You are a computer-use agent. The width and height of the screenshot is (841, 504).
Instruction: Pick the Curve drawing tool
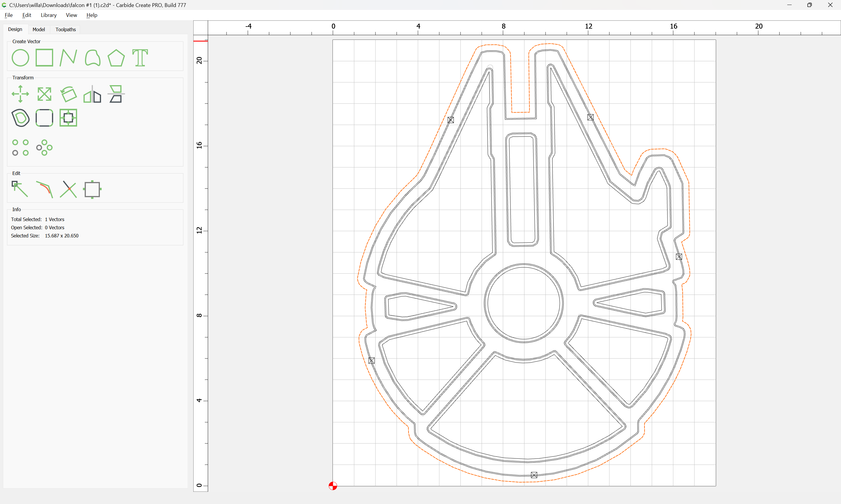93,58
